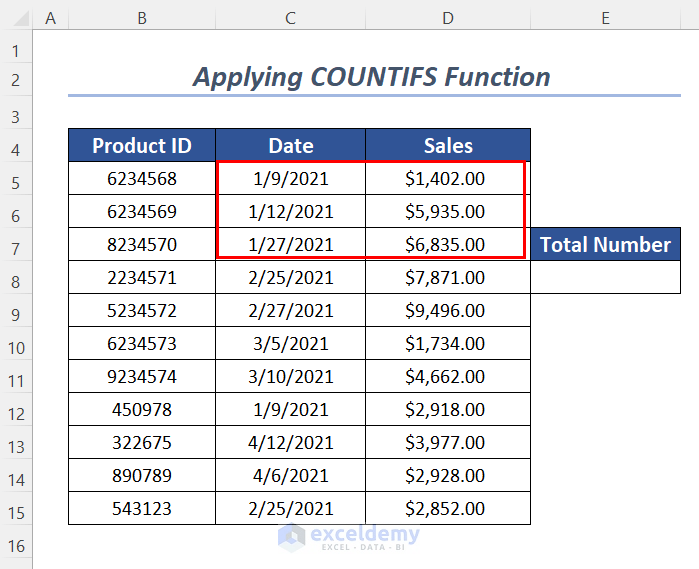Select row 13 header
This screenshot has height=569, width=699.
pyautogui.click(x=16, y=442)
